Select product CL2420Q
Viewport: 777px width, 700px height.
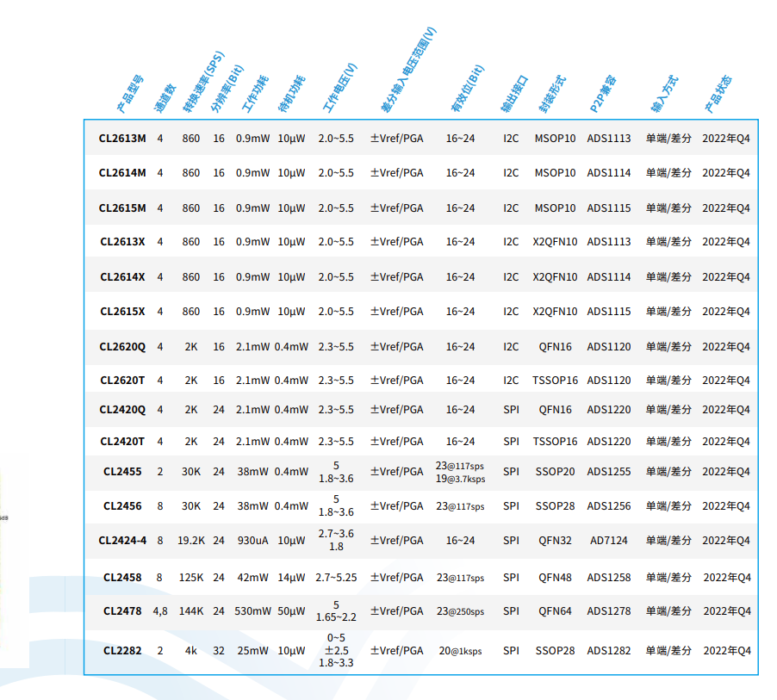coord(122,410)
